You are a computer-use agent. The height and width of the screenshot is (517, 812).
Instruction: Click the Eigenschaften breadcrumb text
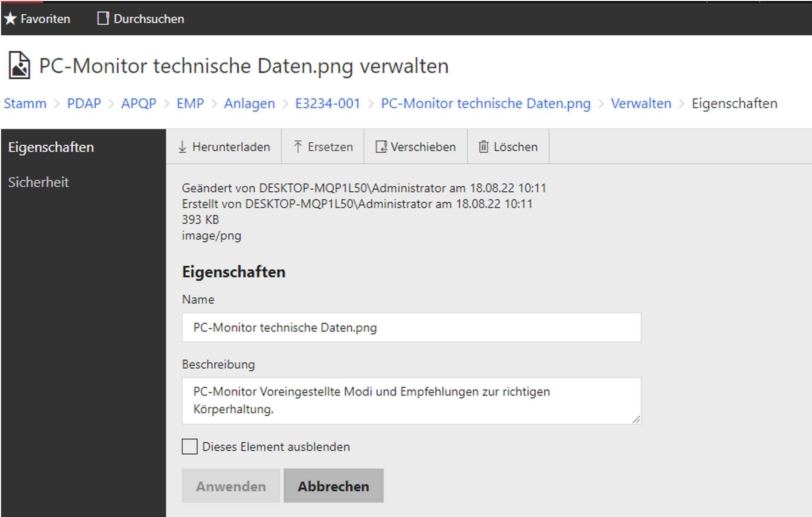pos(734,103)
